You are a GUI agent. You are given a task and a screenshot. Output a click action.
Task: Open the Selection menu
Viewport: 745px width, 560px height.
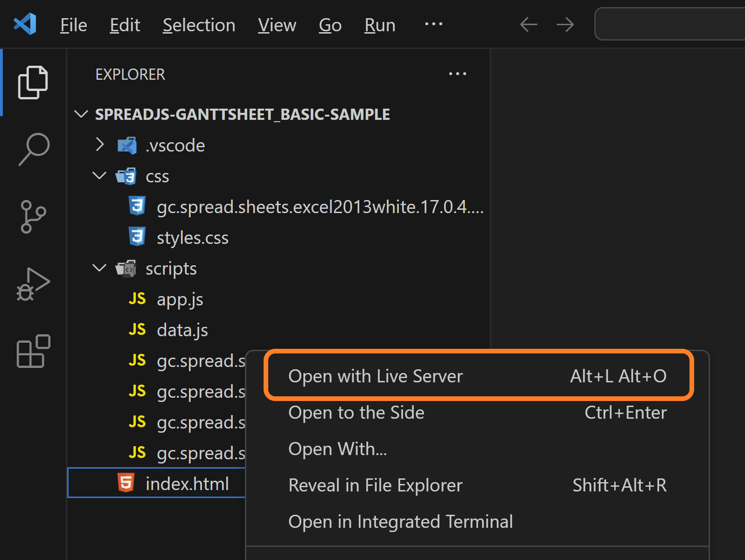click(x=199, y=25)
